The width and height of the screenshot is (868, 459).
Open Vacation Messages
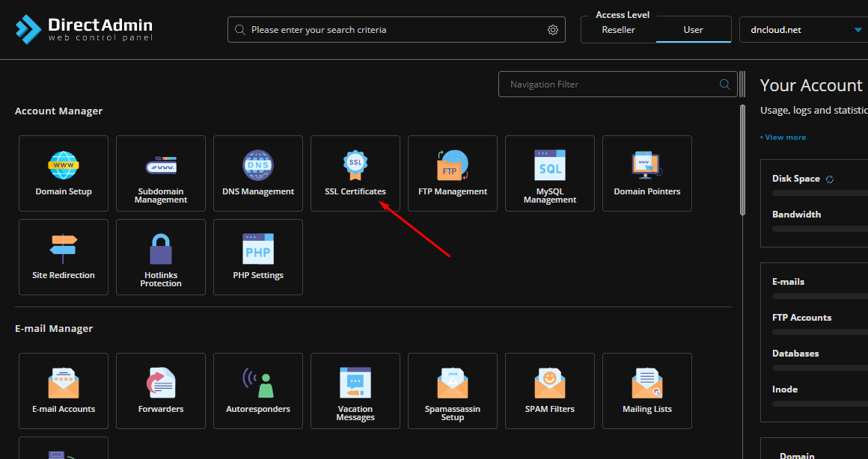[355, 391]
